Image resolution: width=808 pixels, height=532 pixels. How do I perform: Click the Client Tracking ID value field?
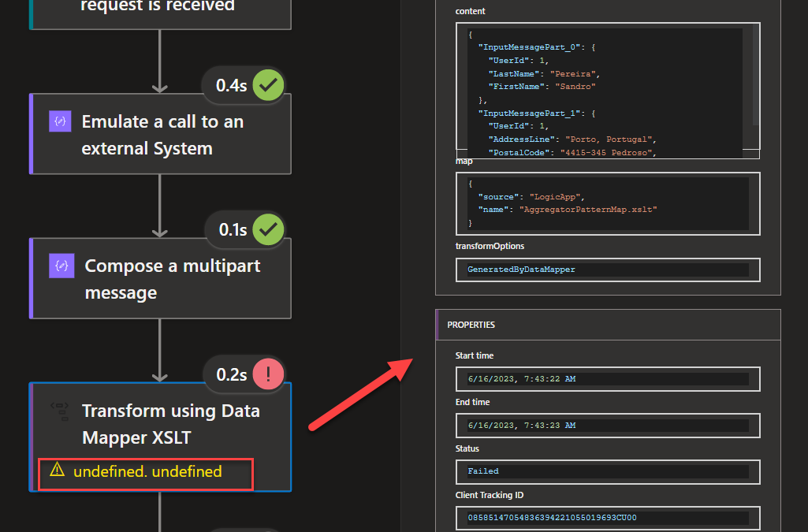tap(608, 518)
